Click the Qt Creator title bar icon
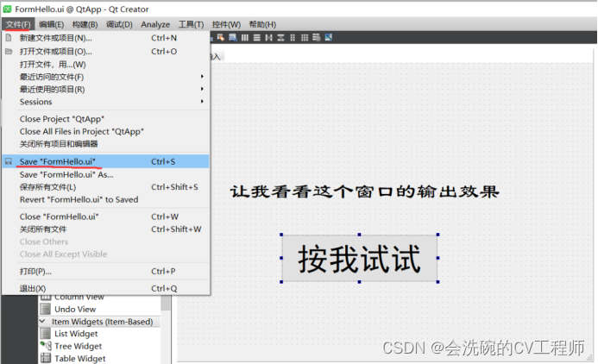Image resolution: width=598 pixels, height=364 pixels. tap(7, 9)
